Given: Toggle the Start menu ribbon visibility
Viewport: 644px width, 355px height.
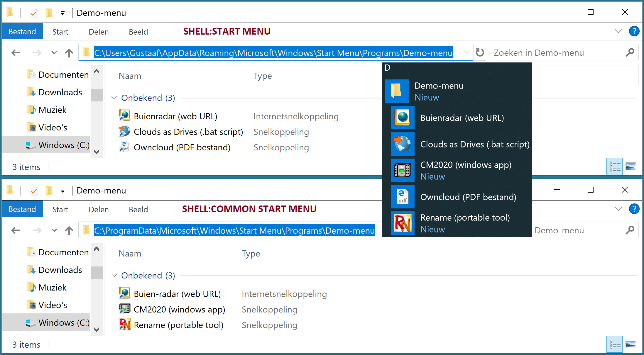Looking at the screenshot, I should click(x=619, y=31).
